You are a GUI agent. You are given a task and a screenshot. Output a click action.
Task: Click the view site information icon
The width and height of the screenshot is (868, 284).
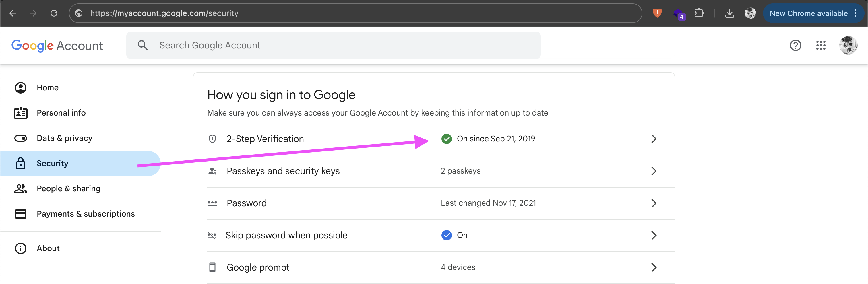point(79,13)
